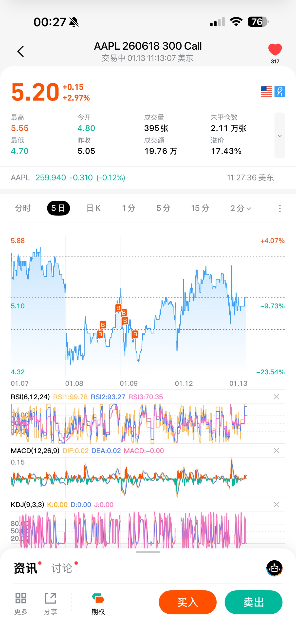
Task: Remove the MACD indicator panel
Action: coord(276,451)
